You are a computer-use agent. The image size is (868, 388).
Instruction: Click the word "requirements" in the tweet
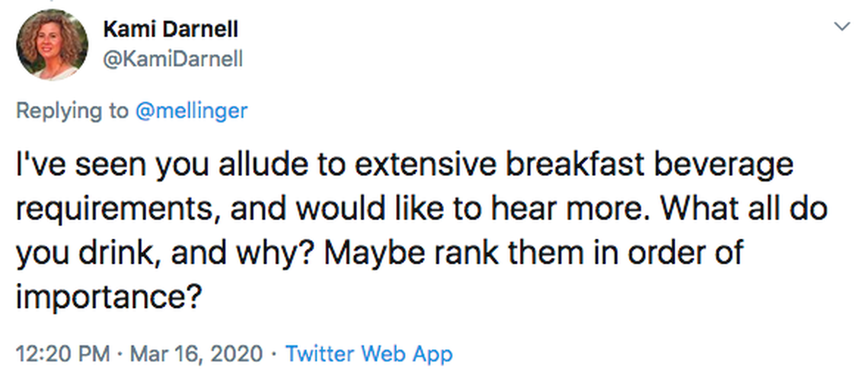[x=116, y=209]
